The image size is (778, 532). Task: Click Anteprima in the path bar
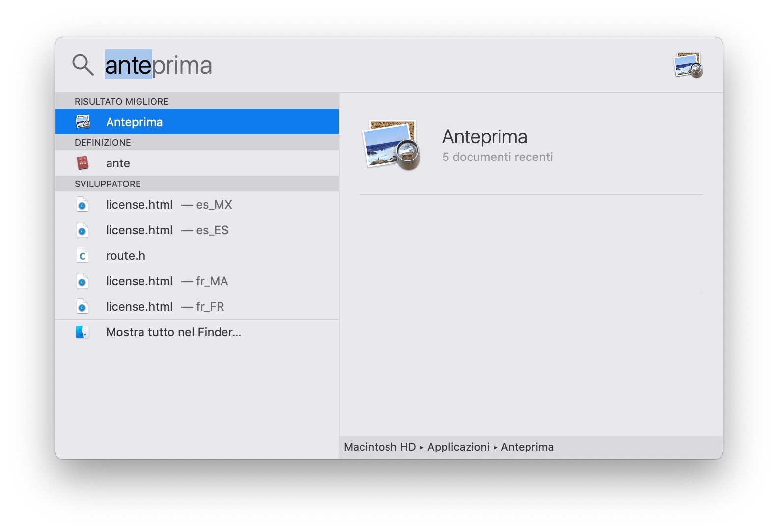527,447
